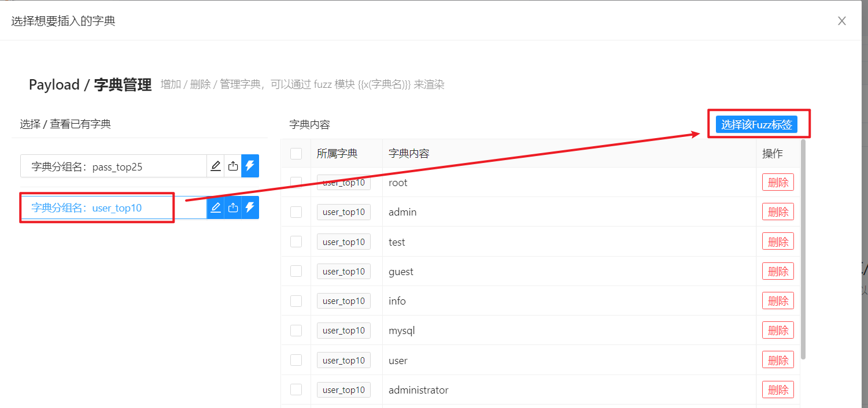868x408 pixels.
Task: Click the 字典内容 column header
Action: [409, 153]
